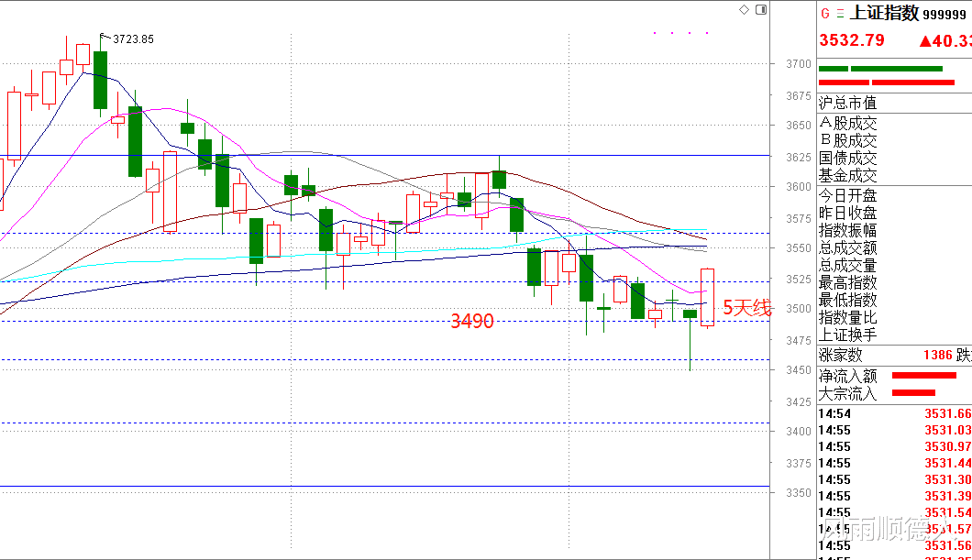Click the red bar beside 净流入额

pyautogui.click(x=923, y=376)
